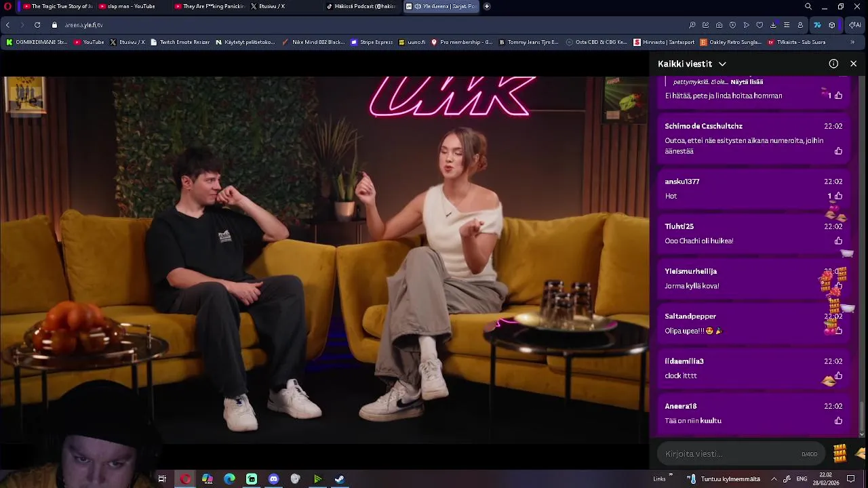The height and width of the screenshot is (488, 868).
Task: Open Task View on taskbar
Action: (x=162, y=479)
